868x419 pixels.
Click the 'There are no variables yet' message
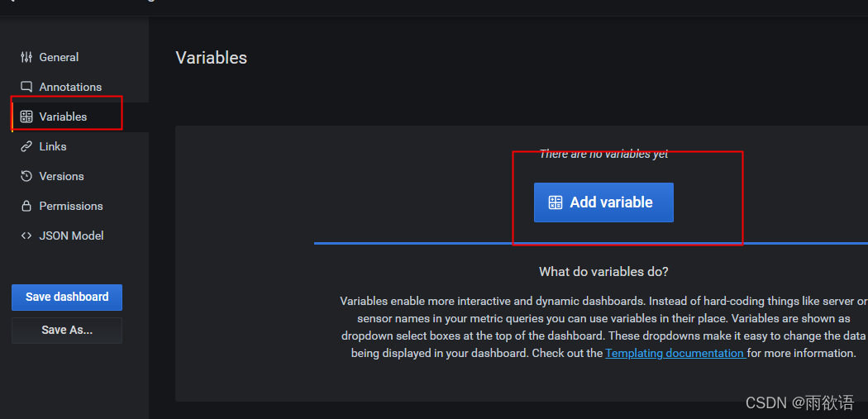(604, 155)
